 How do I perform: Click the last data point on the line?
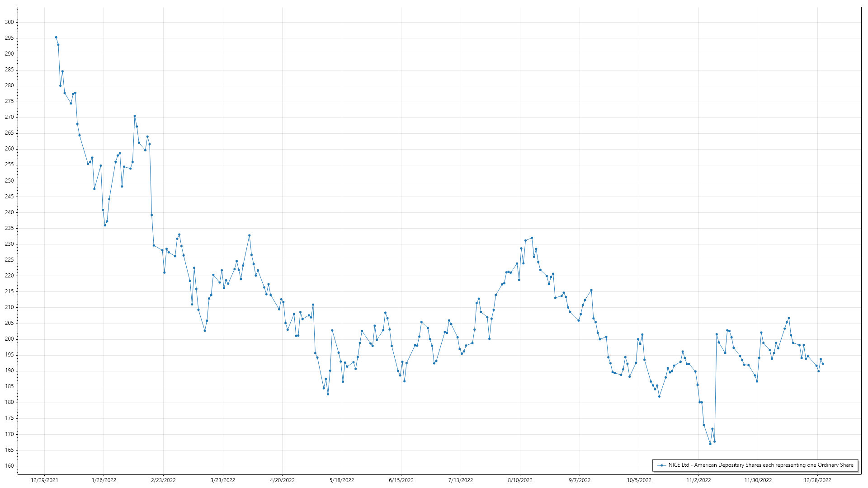pos(823,364)
